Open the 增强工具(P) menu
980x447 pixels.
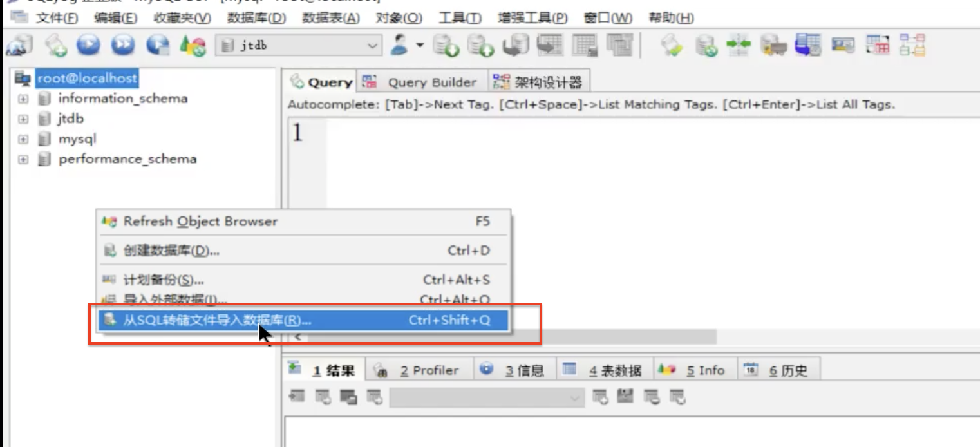coord(533,17)
